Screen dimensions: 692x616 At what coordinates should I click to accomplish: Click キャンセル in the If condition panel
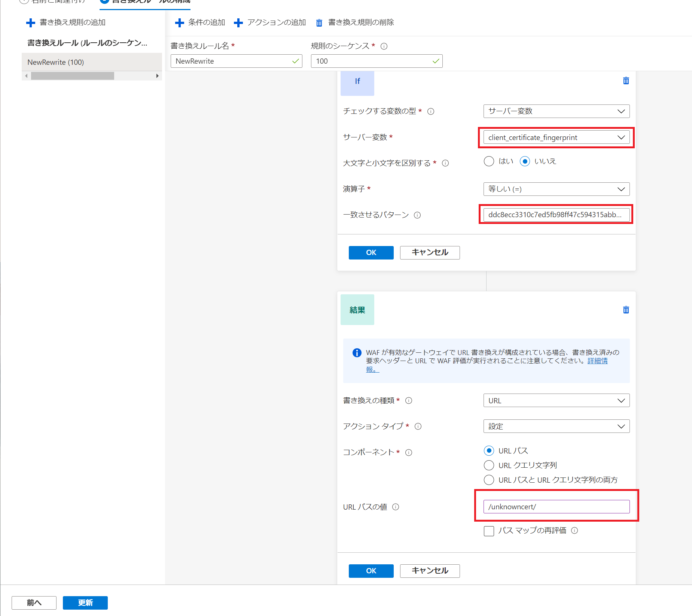click(430, 253)
